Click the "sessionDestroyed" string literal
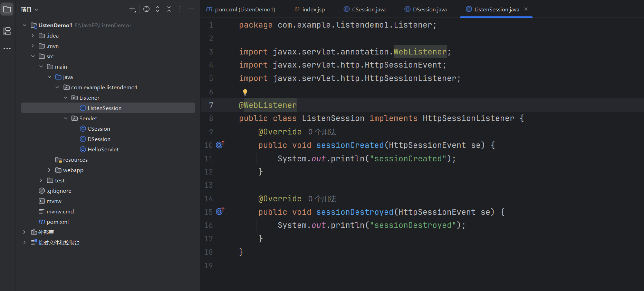The height and width of the screenshot is (291, 644). (x=413, y=225)
